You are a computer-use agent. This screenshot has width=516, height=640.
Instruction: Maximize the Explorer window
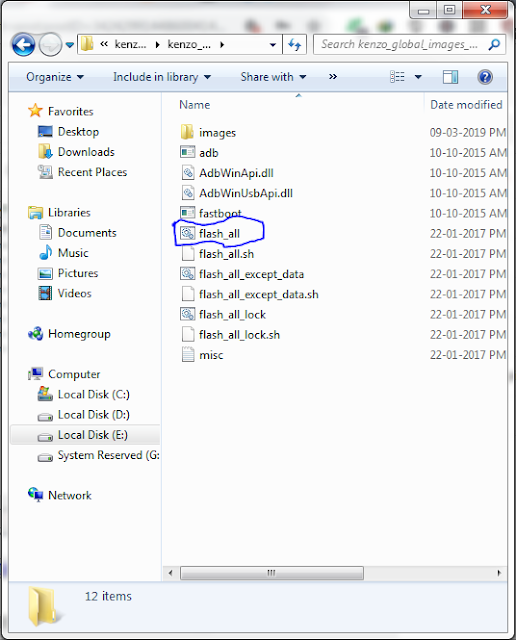[x=449, y=10]
